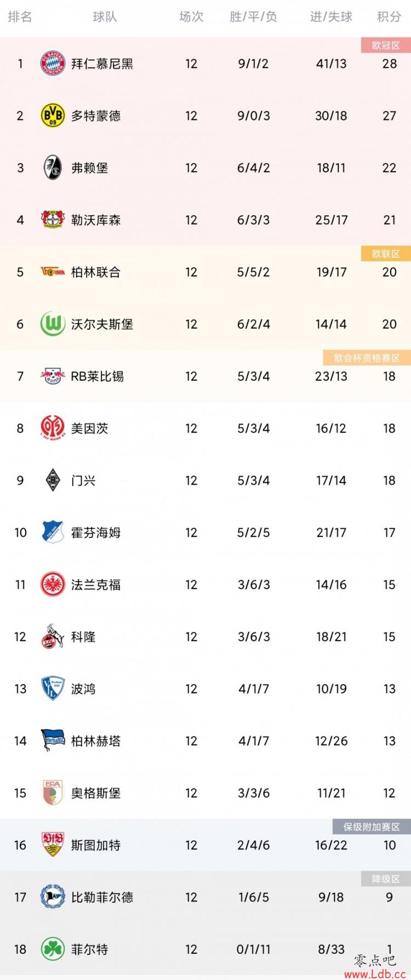Click the Greuther Fürth clover logo
This screenshot has height=980, width=411.
pyautogui.click(x=53, y=949)
